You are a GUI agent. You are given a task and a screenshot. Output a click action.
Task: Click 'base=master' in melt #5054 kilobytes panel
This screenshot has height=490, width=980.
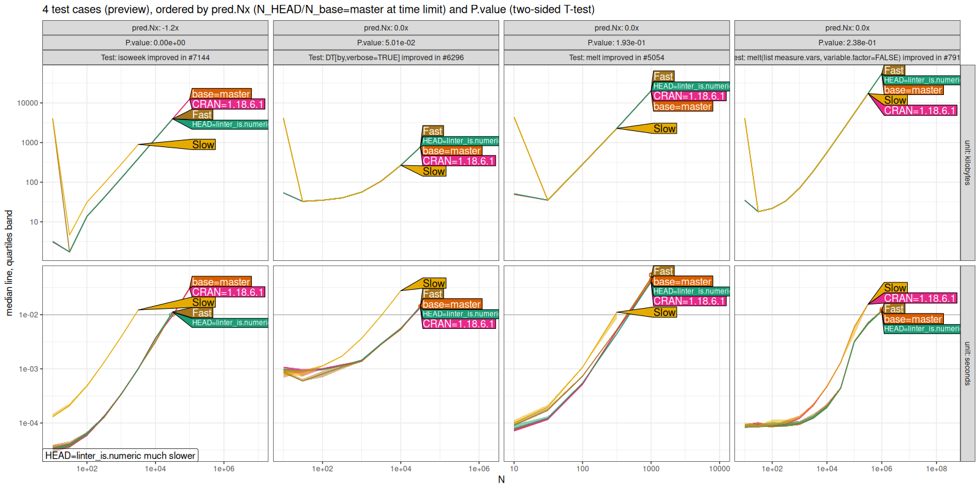(x=682, y=107)
